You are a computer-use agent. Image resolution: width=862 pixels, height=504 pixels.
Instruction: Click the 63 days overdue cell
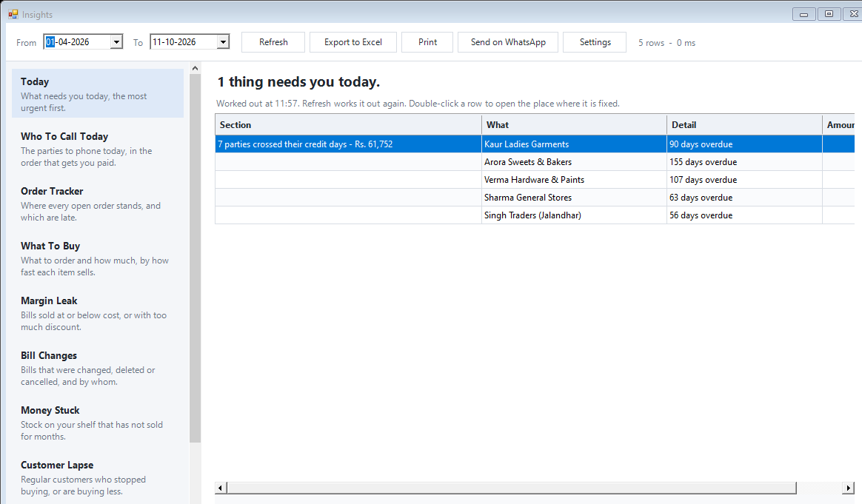[744, 198]
